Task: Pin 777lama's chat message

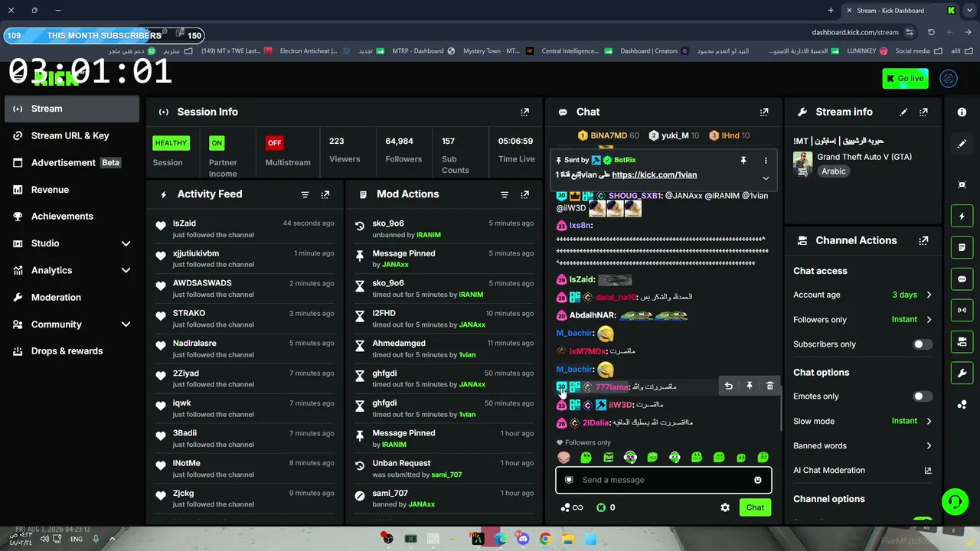Action: (x=750, y=386)
